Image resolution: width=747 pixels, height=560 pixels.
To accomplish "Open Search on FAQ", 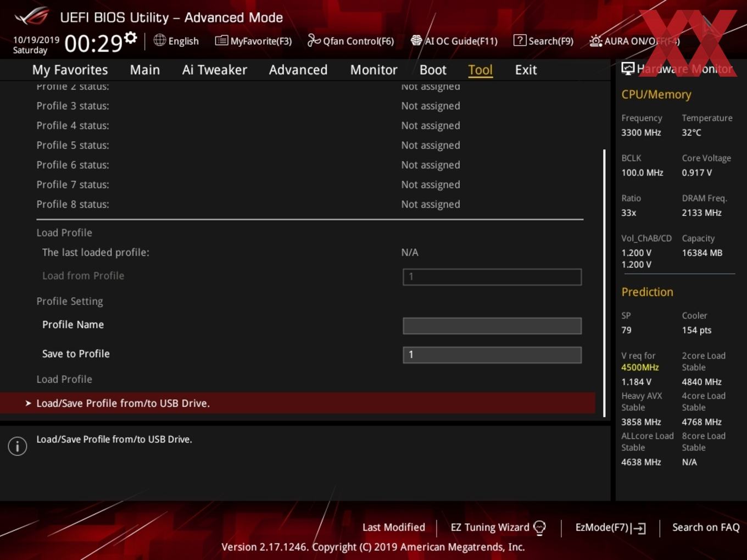I will point(706,527).
